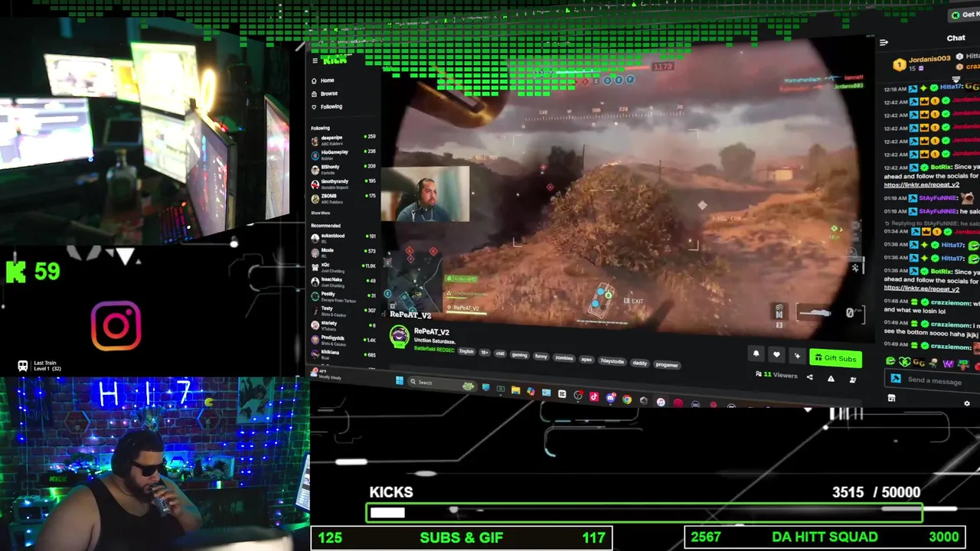Click the streamer webcam in game video
The image size is (980, 551).
click(x=425, y=194)
